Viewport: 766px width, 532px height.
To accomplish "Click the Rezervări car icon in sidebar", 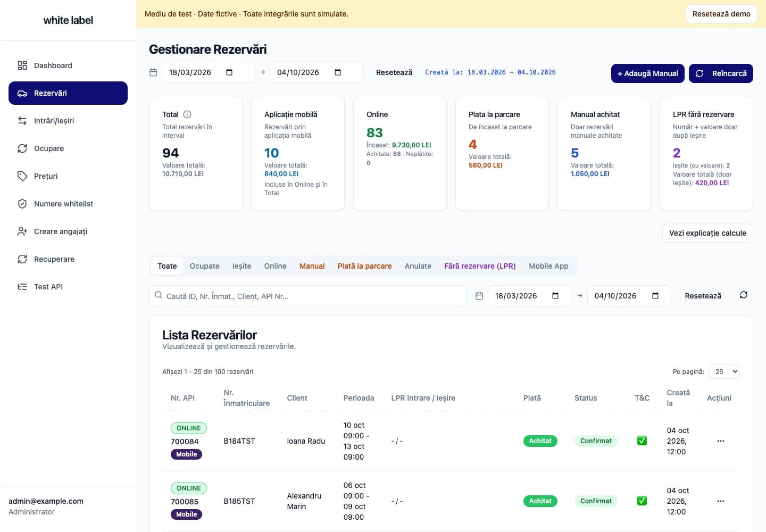I will click(22, 93).
